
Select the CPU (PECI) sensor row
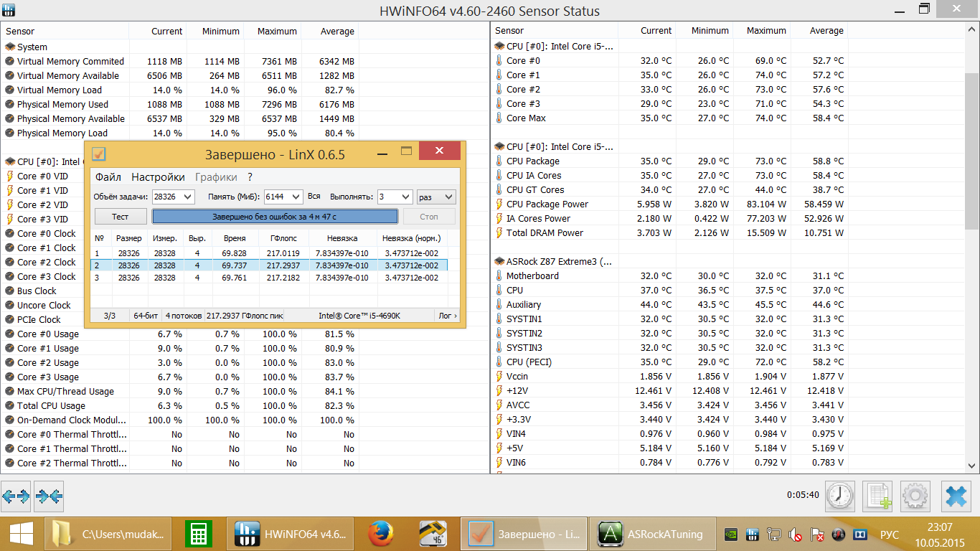point(670,362)
